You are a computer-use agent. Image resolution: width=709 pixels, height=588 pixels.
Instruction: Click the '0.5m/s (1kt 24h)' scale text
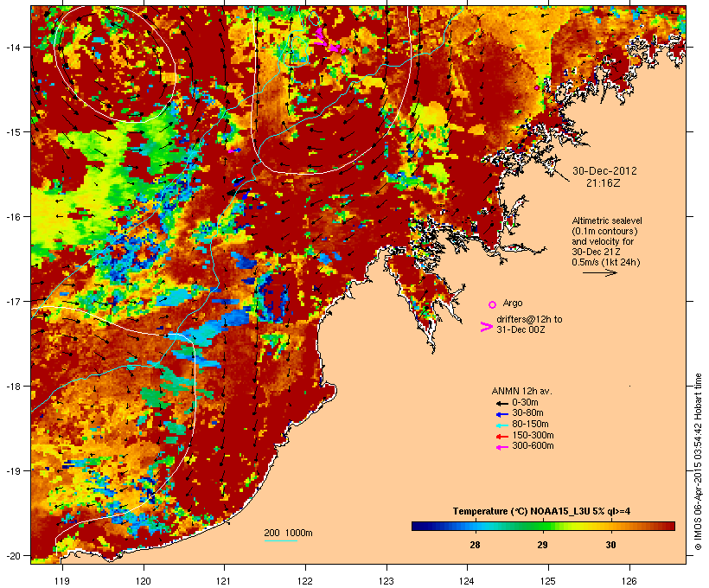pyautogui.click(x=606, y=262)
